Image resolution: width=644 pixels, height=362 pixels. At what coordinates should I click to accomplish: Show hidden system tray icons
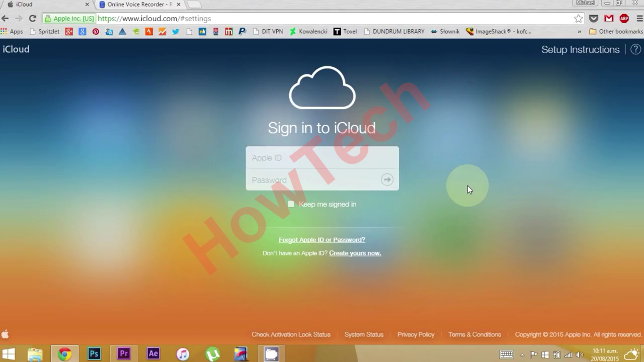pos(522,354)
